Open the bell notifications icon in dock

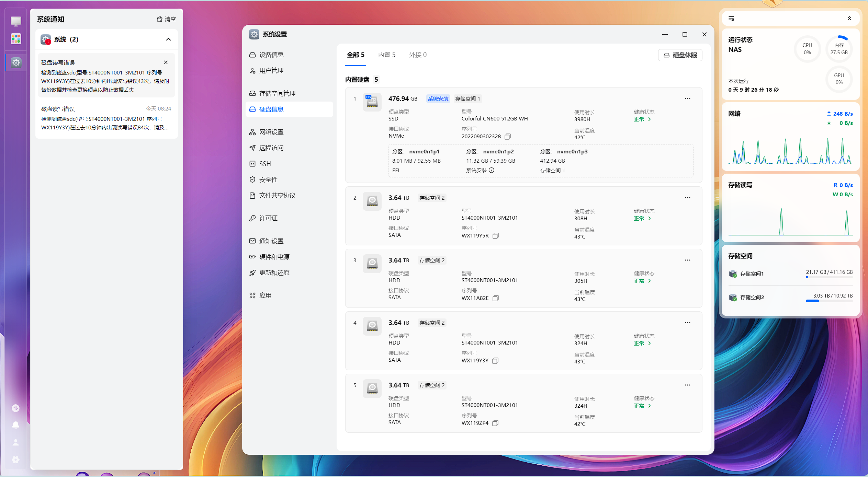[x=15, y=425]
